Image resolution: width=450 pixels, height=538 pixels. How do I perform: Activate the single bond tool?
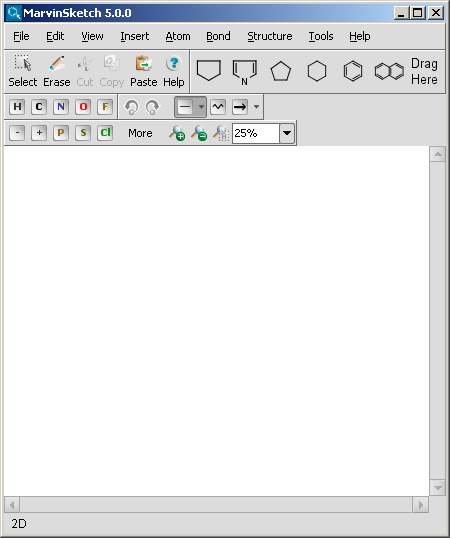(185, 107)
